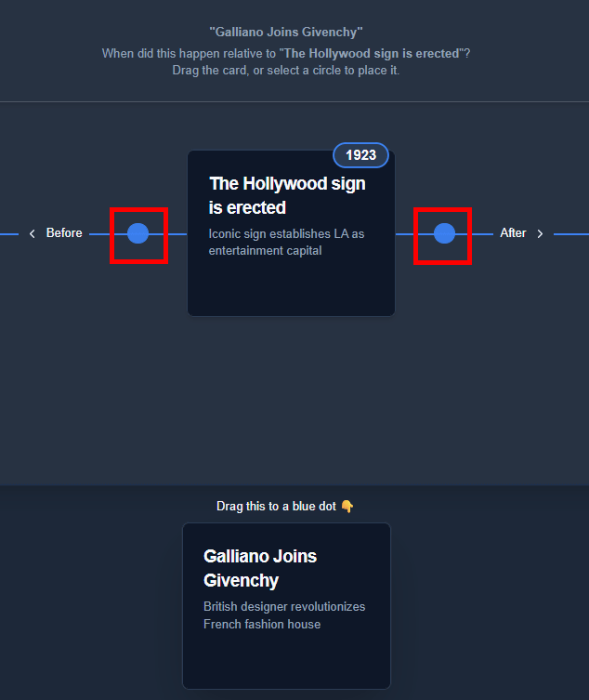Click the "When did this happen relative" question
The height and width of the screenshot is (700, 589).
point(286,54)
